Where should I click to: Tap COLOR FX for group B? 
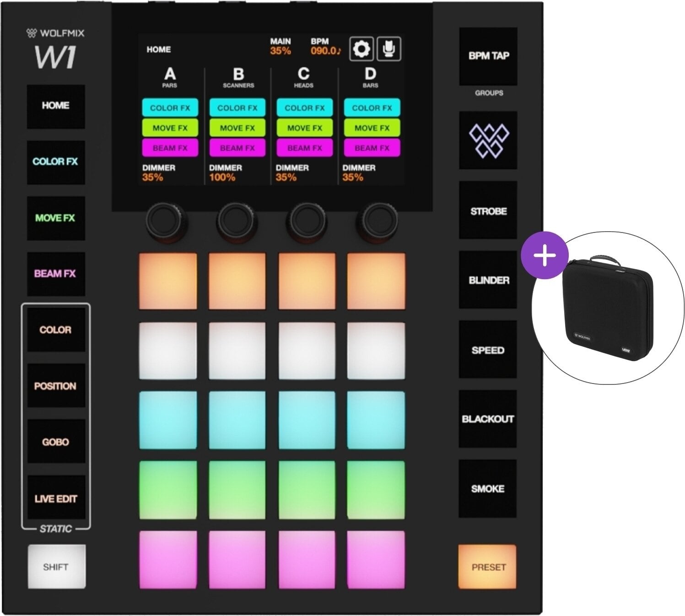click(x=237, y=108)
